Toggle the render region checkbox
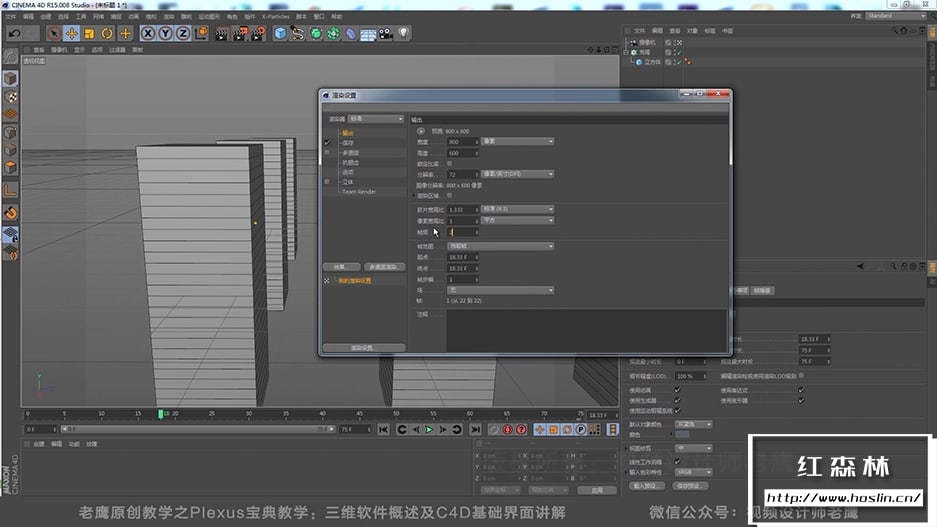Image resolution: width=937 pixels, height=527 pixels. (449, 195)
